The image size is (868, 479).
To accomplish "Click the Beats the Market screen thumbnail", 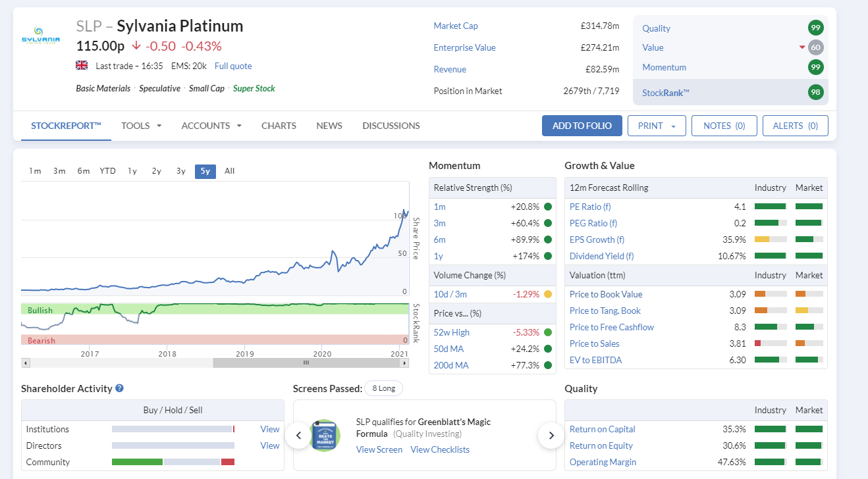I will coord(325,435).
